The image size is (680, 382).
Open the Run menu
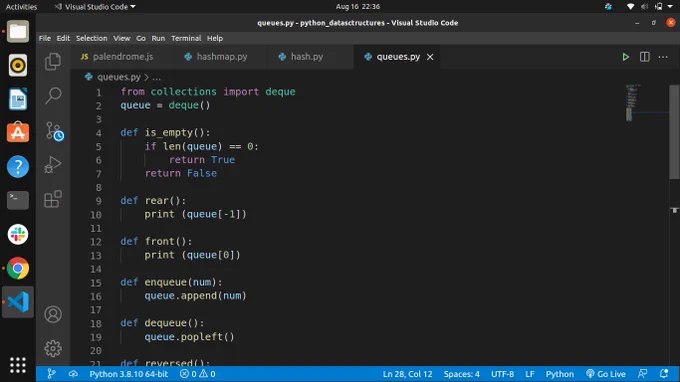[158, 38]
